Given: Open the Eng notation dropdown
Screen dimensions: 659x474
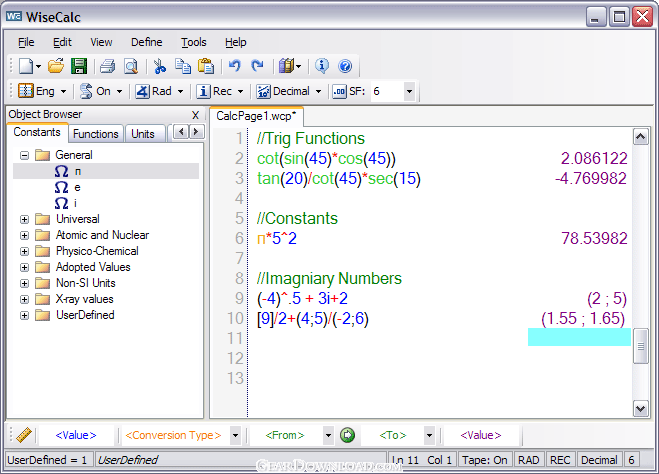Looking at the screenshot, I should click(63, 91).
